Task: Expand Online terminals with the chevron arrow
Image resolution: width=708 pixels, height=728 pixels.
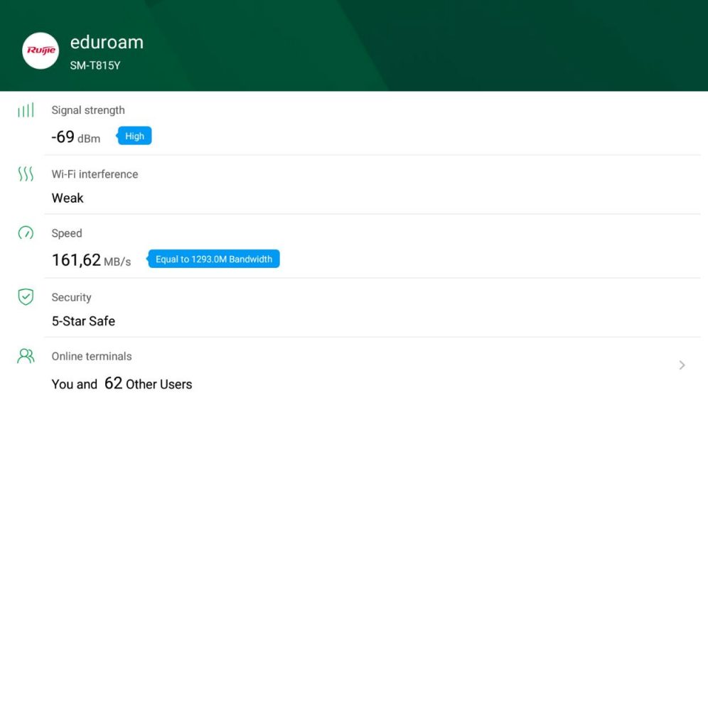Action: coord(682,365)
